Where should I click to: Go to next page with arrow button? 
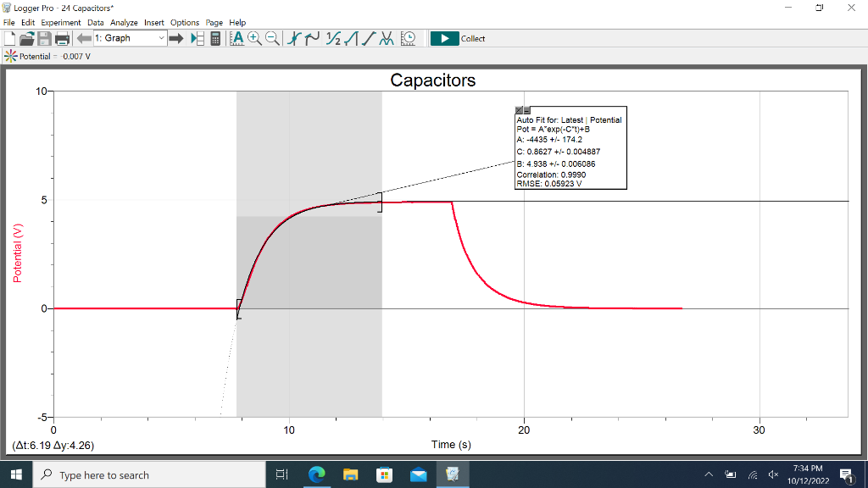coord(176,37)
